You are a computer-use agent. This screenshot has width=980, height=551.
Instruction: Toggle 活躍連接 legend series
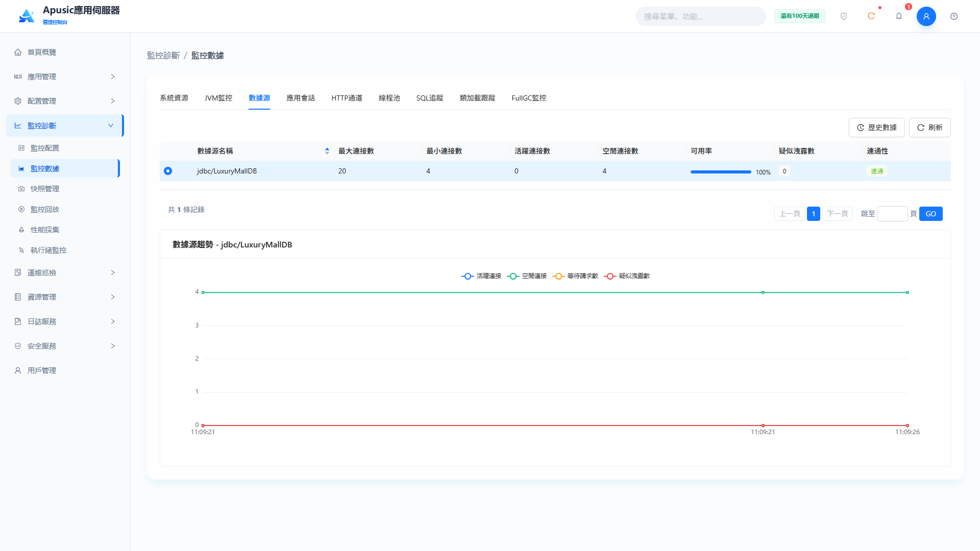(481, 276)
